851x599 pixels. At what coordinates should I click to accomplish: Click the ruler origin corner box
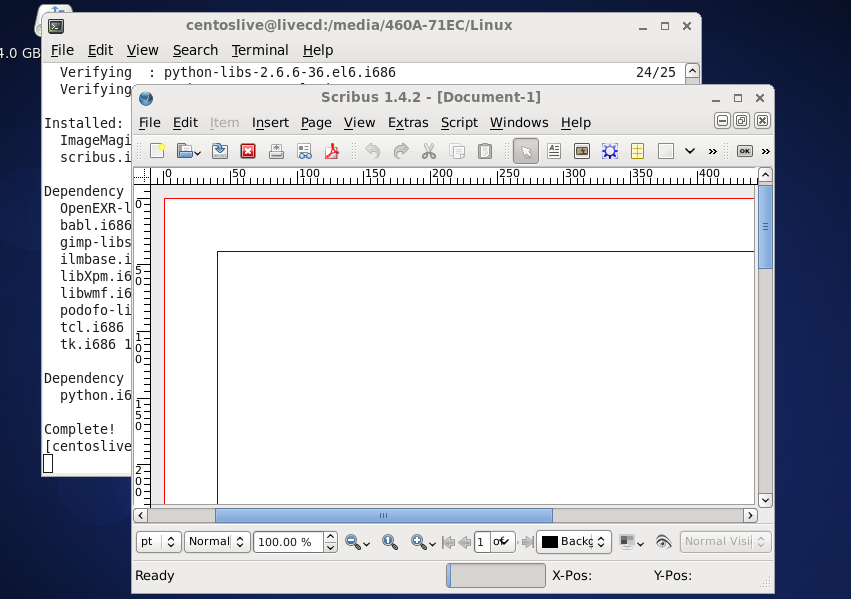142,176
